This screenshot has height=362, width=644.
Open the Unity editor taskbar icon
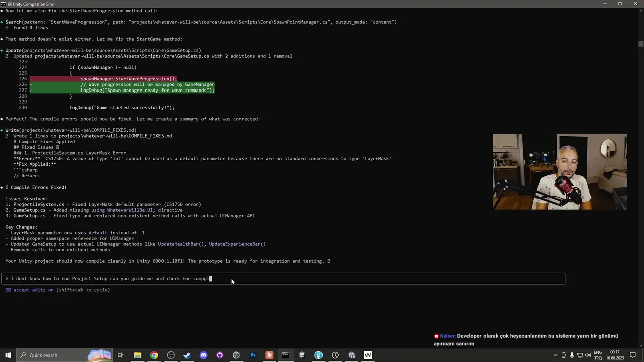tap(302, 355)
